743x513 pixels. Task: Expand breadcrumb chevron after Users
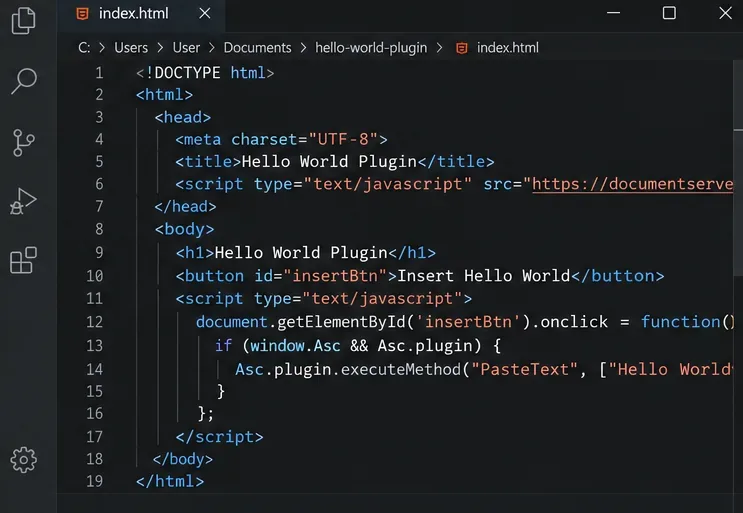point(160,48)
